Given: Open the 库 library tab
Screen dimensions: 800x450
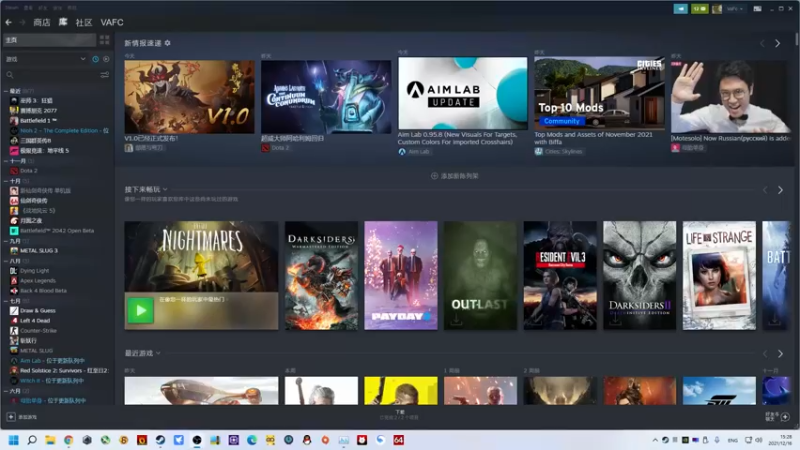Looking at the screenshot, I should click(x=63, y=22).
